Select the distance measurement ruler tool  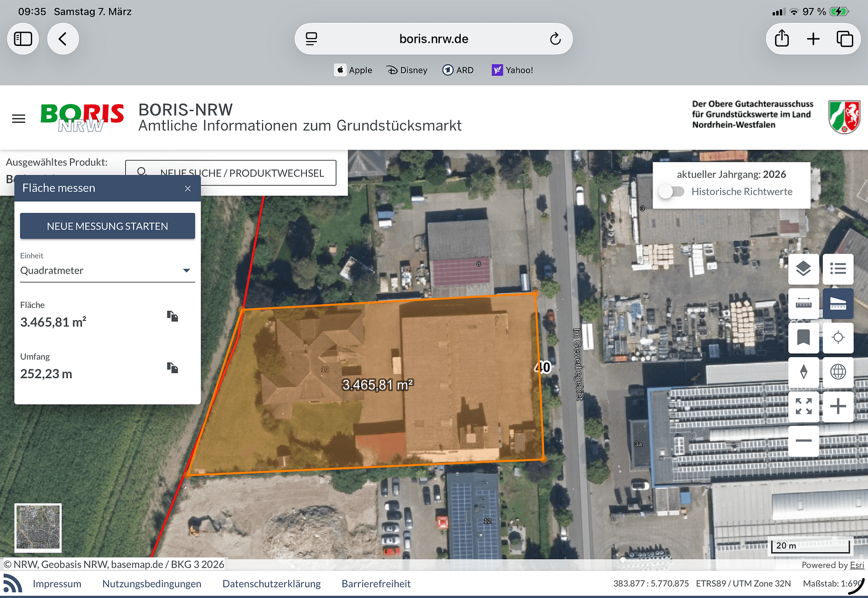coord(803,303)
